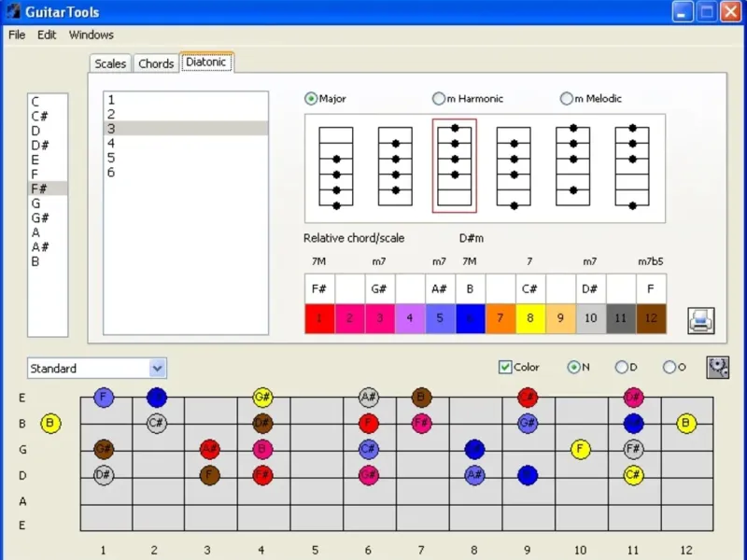Click the yellow F note at fret 10
747x560 pixels.
point(580,449)
